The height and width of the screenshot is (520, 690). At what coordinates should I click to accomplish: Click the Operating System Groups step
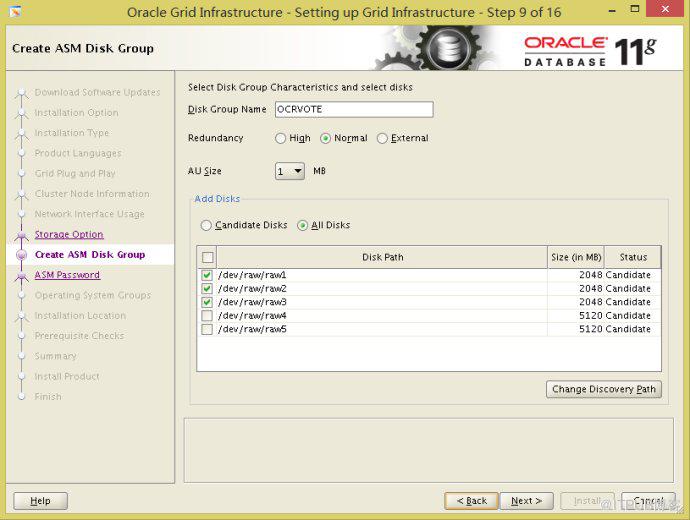coord(93,296)
